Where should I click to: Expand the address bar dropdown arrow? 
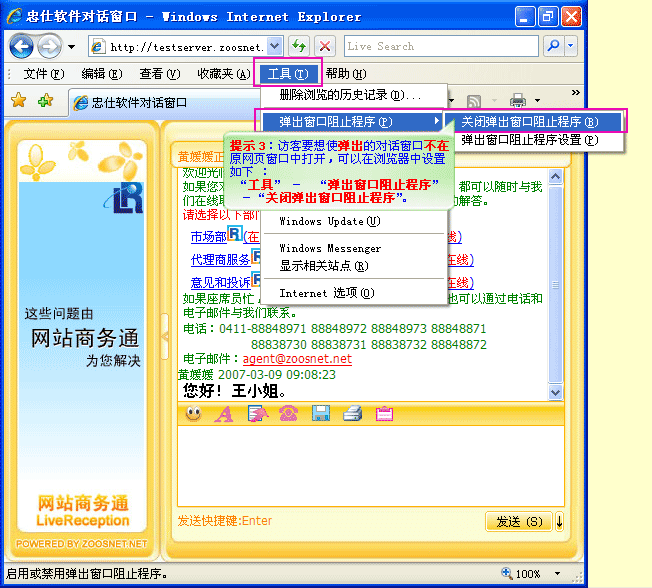tap(273, 46)
